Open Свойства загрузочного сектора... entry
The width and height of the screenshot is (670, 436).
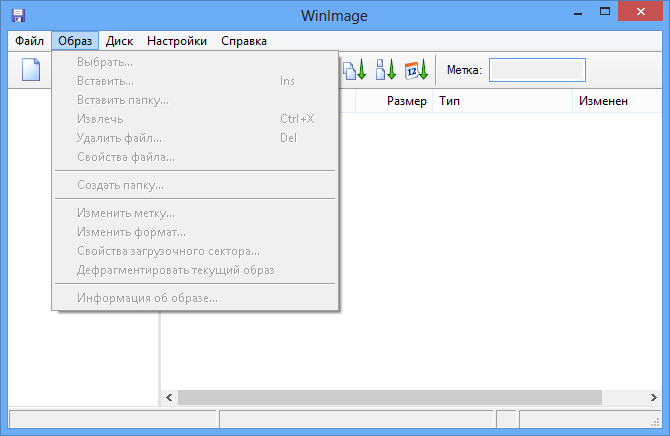pos(195,251)
